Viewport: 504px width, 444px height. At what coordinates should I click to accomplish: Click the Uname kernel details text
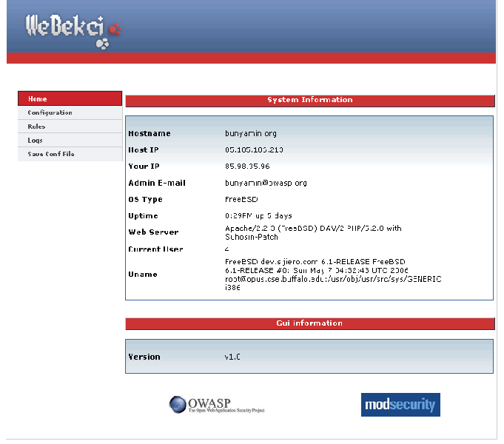point(332,275)
